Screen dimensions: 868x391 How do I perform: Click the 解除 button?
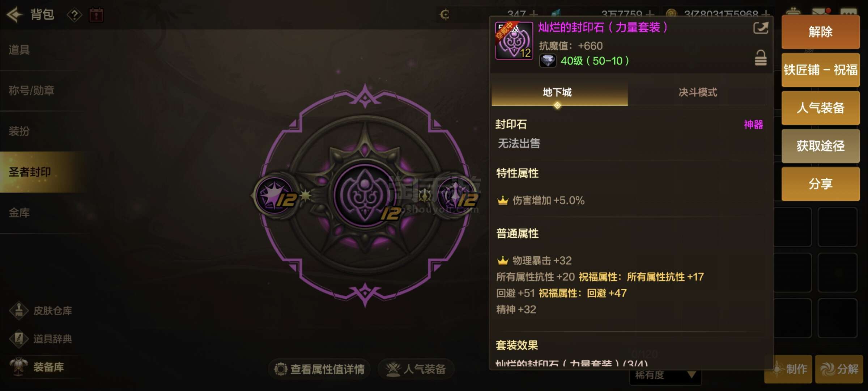[820, 32]
